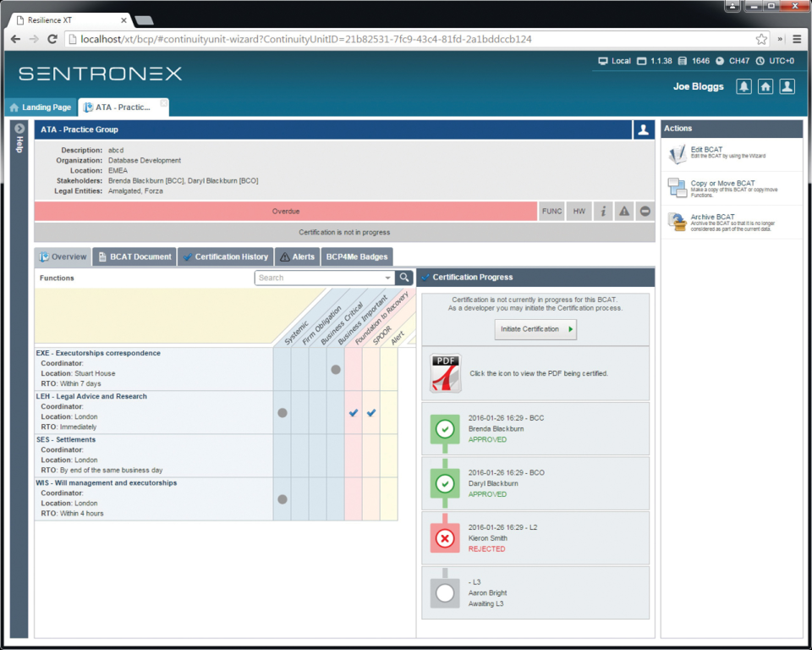
Task: Open the home icon beside Joe Bloggs
Action: 765,86
